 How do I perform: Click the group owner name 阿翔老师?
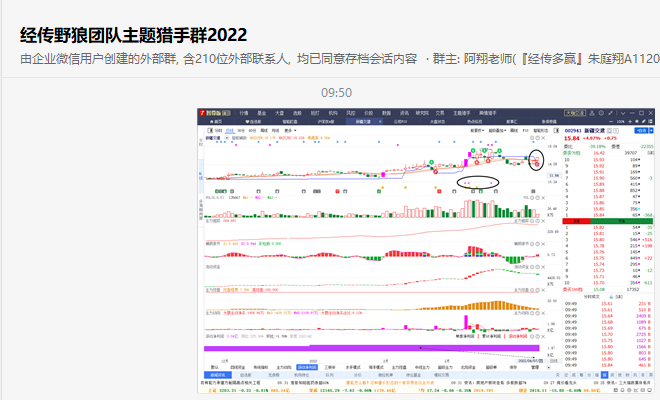[x=487, y=59]
